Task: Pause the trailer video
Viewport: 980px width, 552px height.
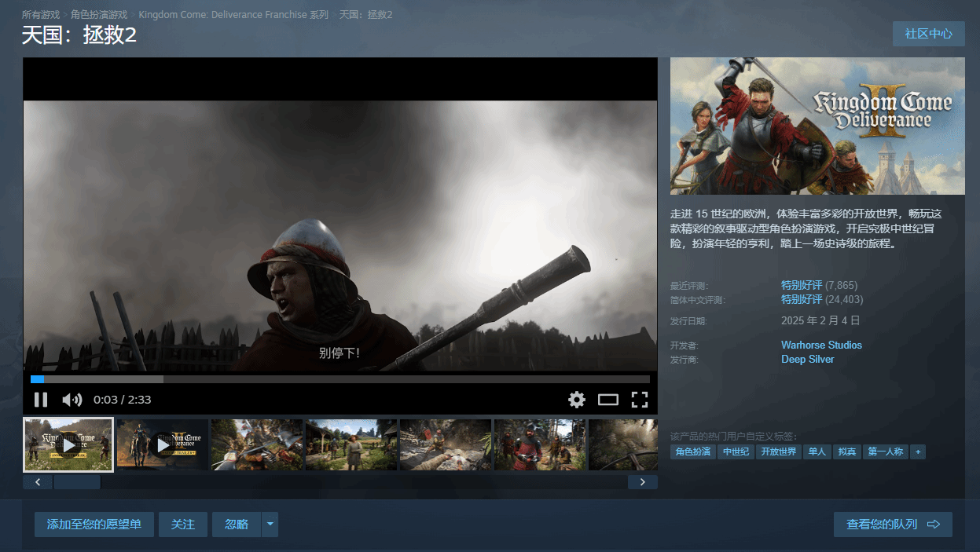Action: (x=41, y=400)
